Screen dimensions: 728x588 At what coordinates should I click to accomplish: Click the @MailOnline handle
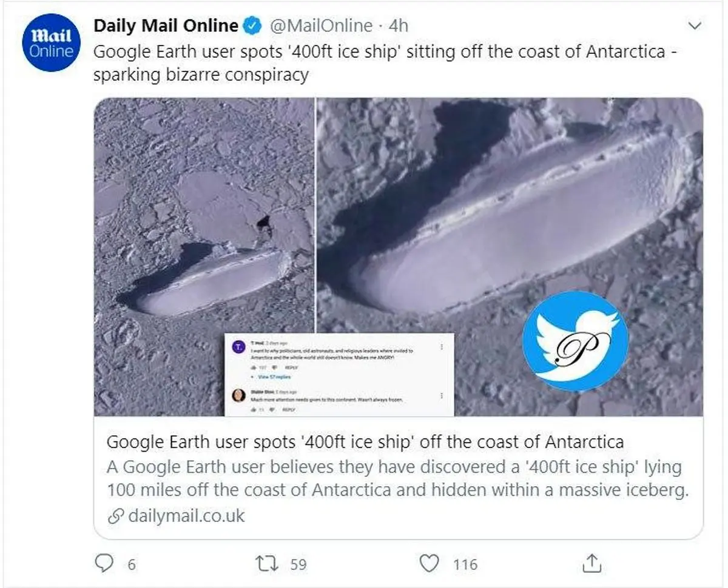point(320,25)
